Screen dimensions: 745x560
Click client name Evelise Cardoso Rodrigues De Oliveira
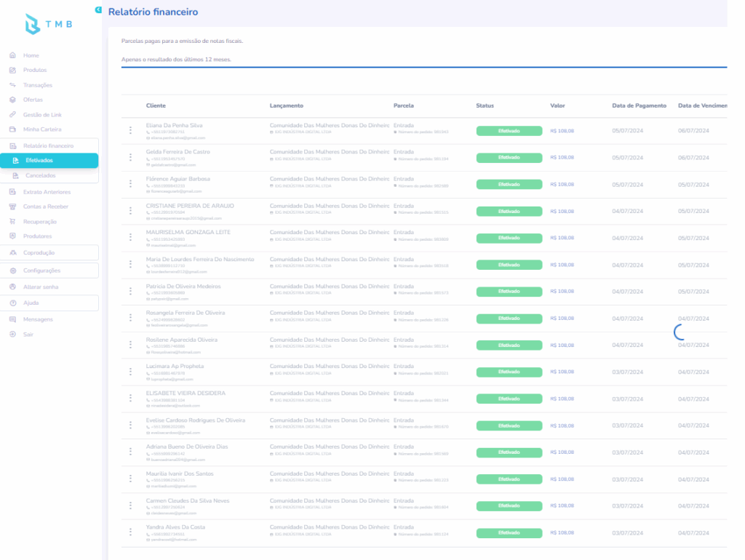[x=196, y=420]
